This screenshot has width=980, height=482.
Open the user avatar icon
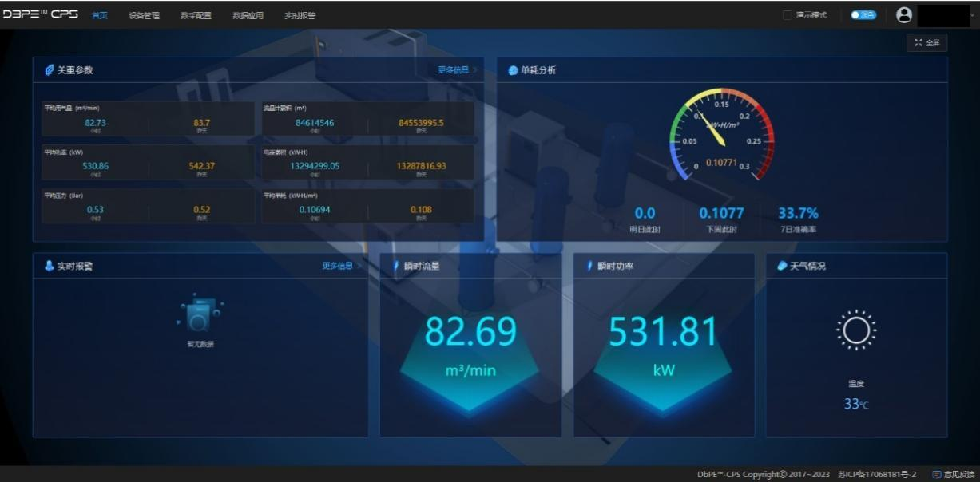(904, 14)
